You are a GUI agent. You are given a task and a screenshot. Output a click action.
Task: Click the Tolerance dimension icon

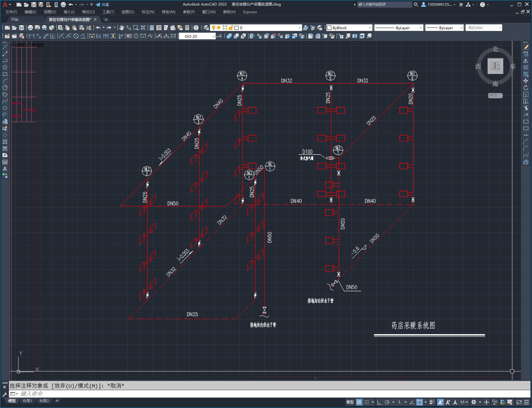pyautogui.click(x=129, y=36)
